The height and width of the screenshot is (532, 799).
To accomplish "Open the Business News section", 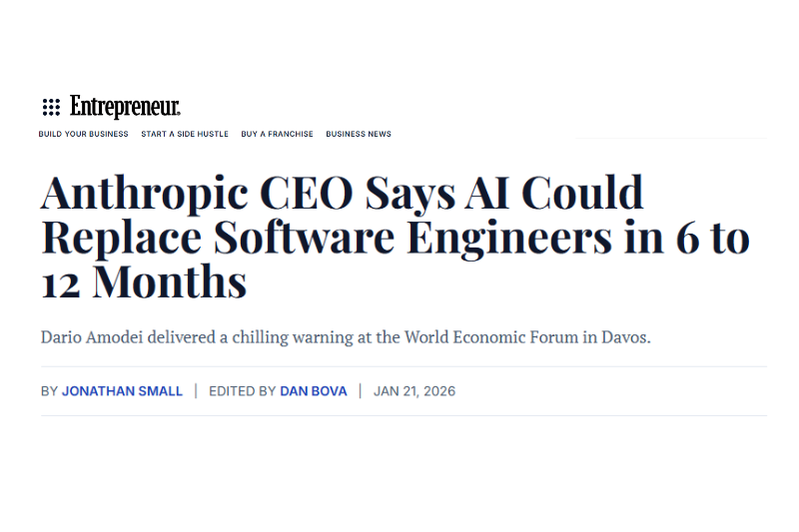I will coord(359,134).
